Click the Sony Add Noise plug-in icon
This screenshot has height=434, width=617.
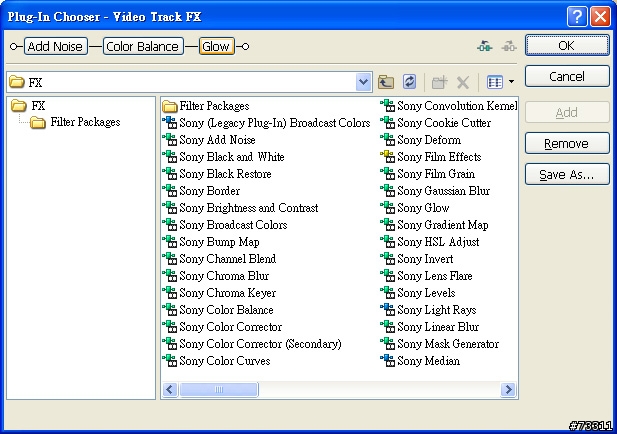pos(170,140)
